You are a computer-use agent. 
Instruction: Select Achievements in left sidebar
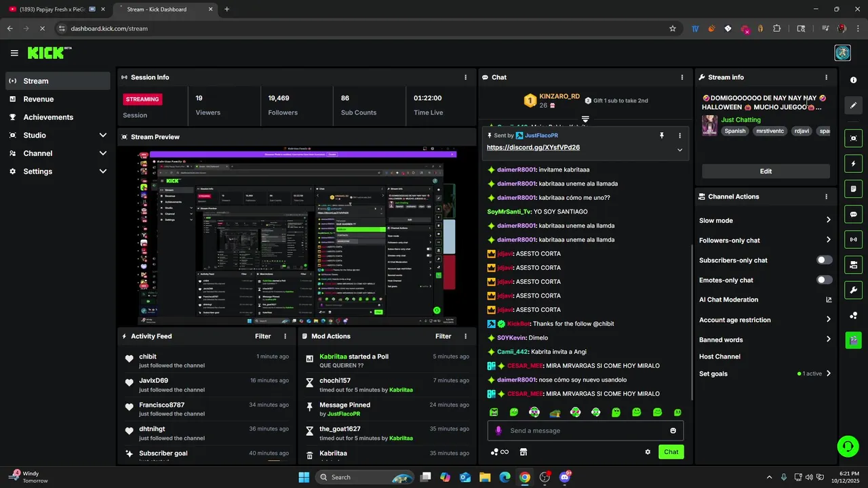pyautogui.click(x=58, y=117)
